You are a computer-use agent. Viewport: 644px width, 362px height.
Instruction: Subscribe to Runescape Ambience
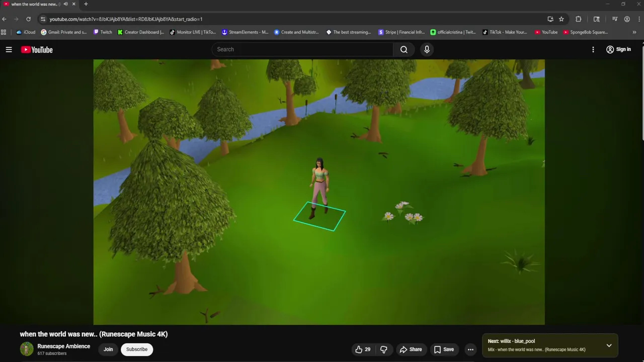137,349
